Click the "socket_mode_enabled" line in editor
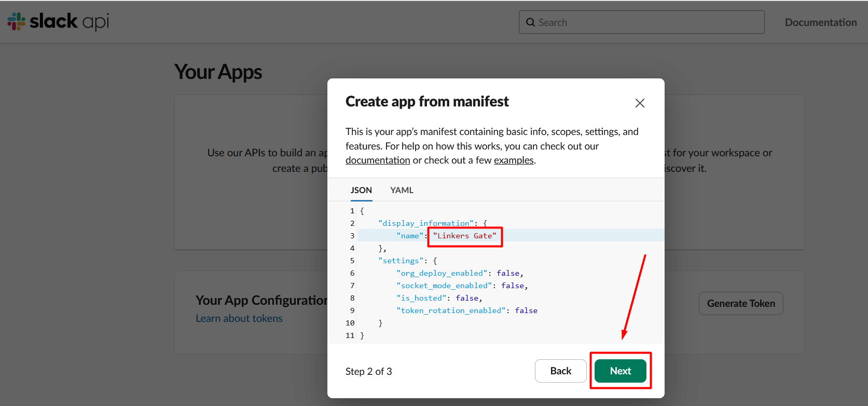The image size is (868, 406). 444,286
